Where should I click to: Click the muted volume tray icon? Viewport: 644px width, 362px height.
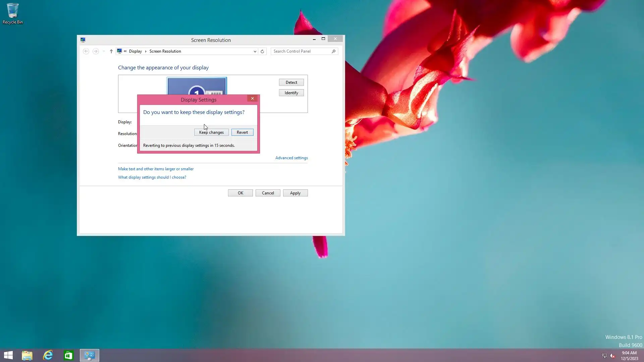tap(612, 356)
